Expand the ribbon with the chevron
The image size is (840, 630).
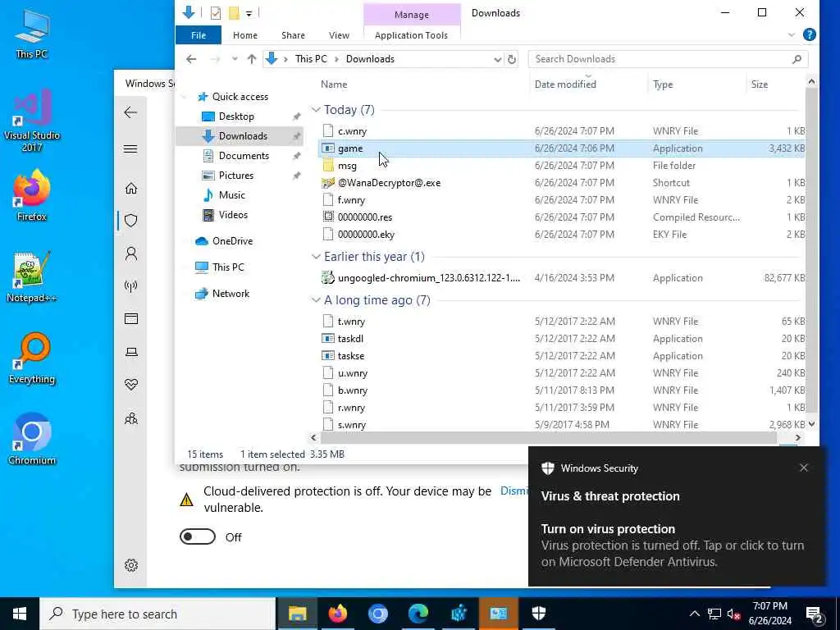tap(792, 34)
